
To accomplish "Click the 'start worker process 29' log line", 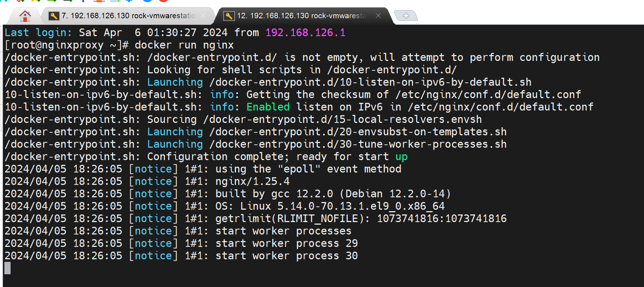I will point(286,243).
